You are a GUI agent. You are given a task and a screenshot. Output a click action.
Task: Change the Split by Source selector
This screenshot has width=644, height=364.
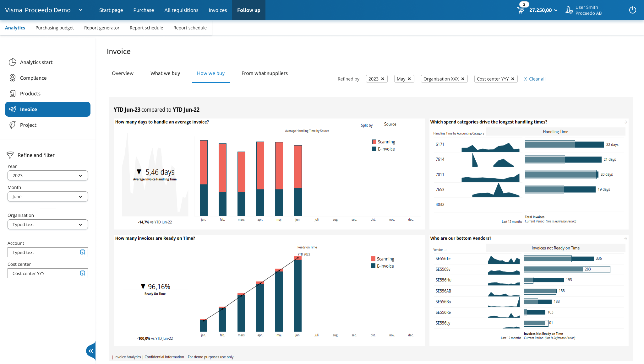point(390,124)
